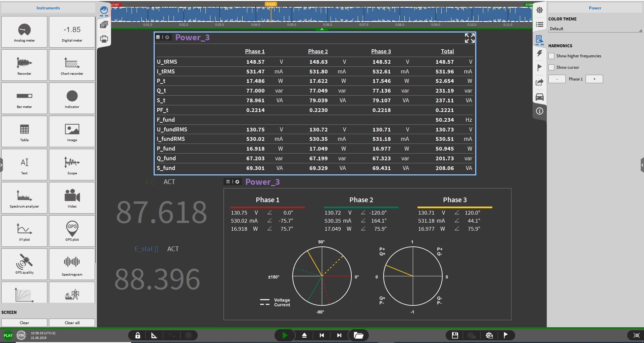Click the measure triangle icon in bottom toolbar
Viewport: 644px width, 343px height.
[154, 335]
